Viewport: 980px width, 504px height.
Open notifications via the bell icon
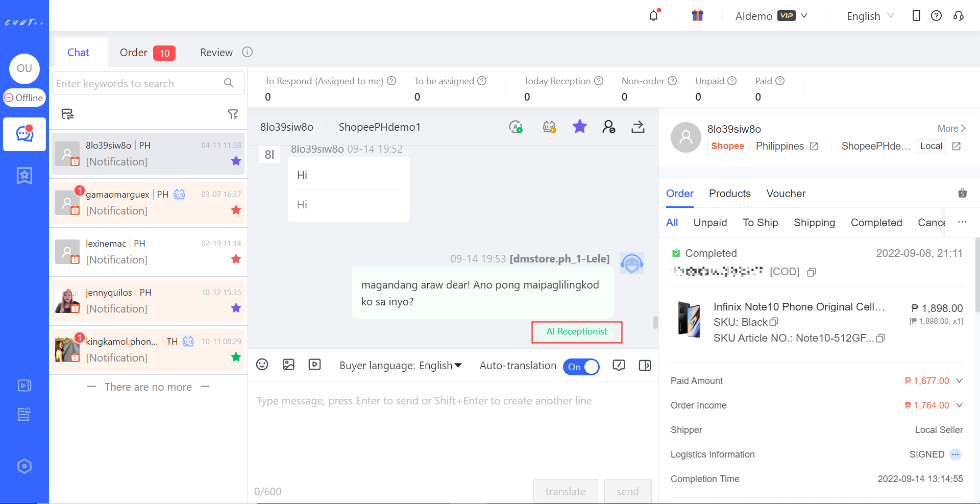pos(653,16)
